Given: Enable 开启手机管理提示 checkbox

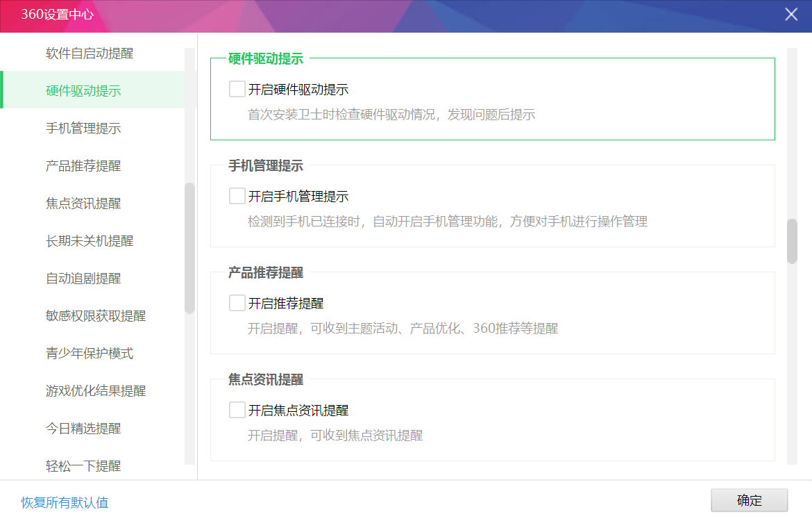Looking at the screenshot, I should [x=237, y=196].
